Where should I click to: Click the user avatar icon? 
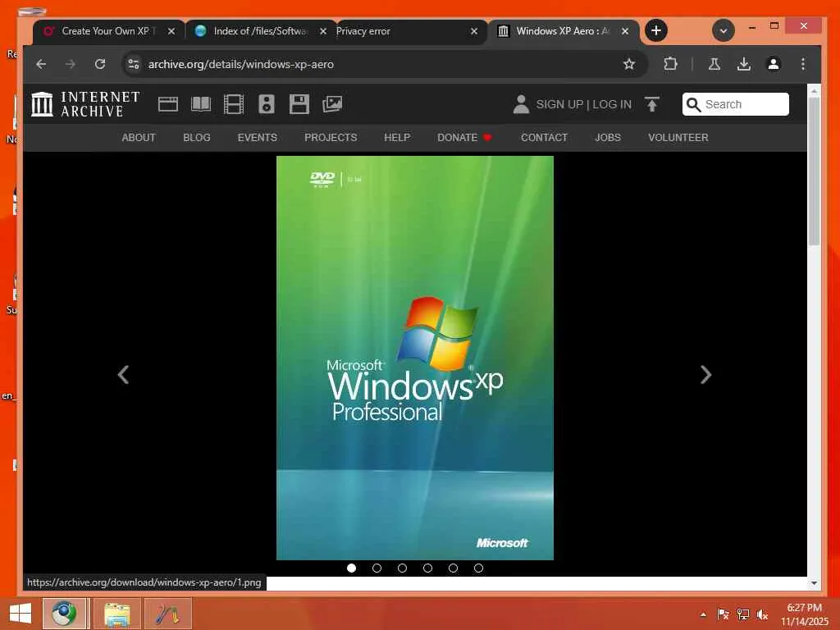coord(521,104)
